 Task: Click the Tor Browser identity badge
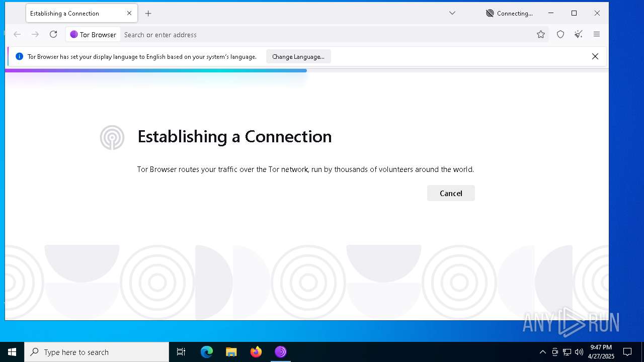(x=93, y=35)
